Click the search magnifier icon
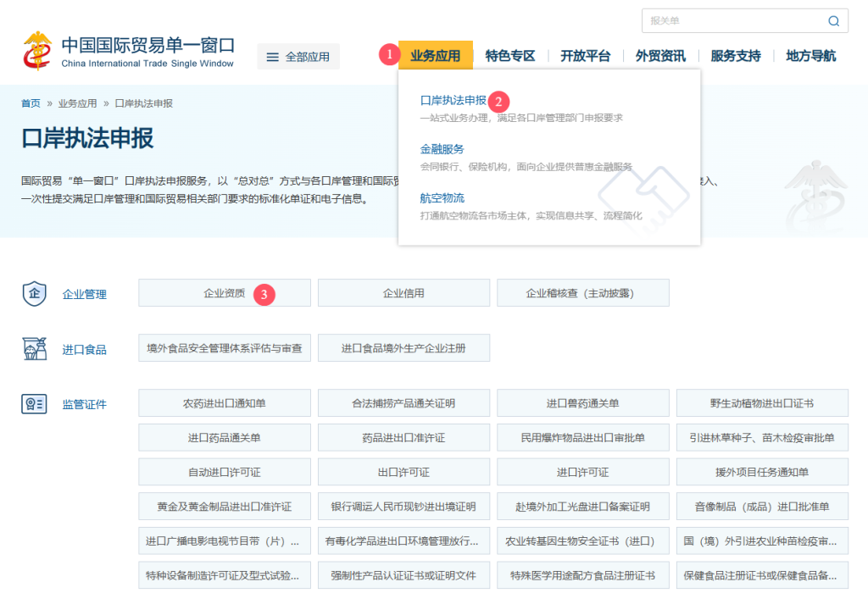The height and width of the screenshot is (593, 868). tap(833, 21)
